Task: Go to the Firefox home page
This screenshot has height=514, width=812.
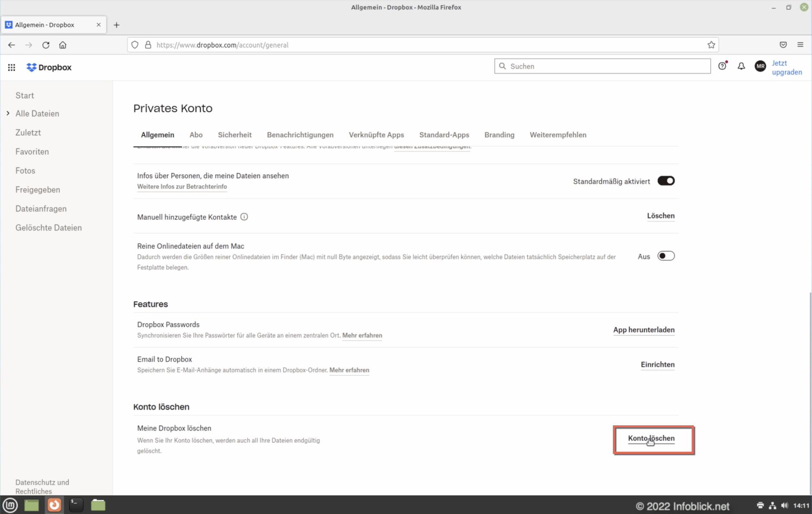Action: click(x=63, y=45)
